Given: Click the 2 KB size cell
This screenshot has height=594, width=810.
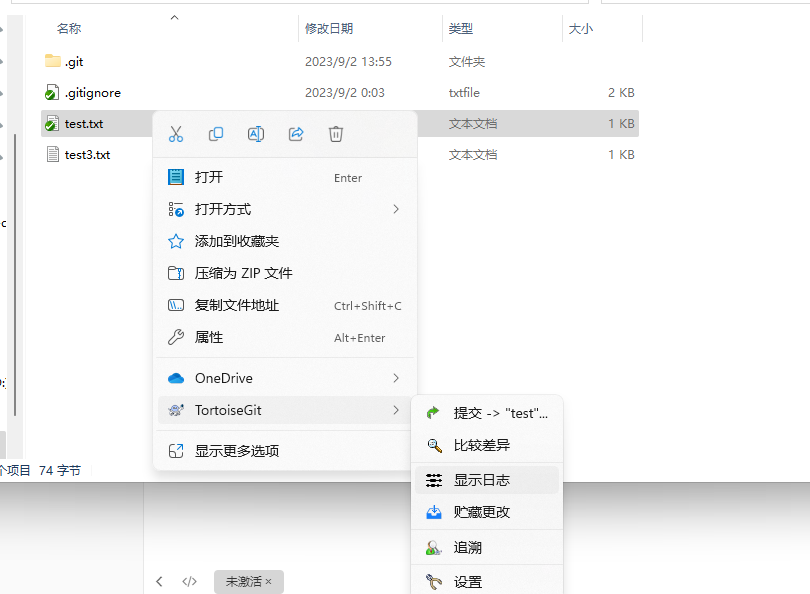Looking at the screenshot, I should (621, 93).
